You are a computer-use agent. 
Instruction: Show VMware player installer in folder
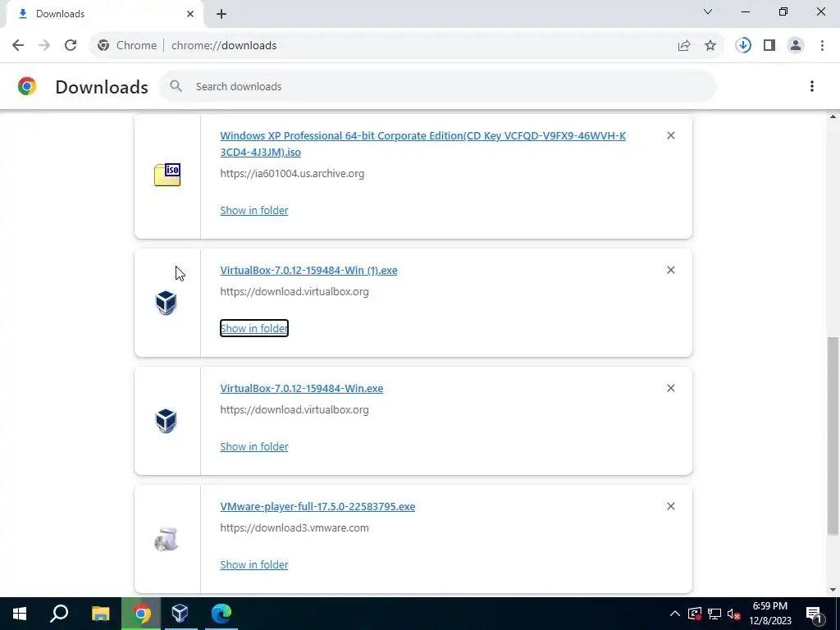[x=254, y=564]
